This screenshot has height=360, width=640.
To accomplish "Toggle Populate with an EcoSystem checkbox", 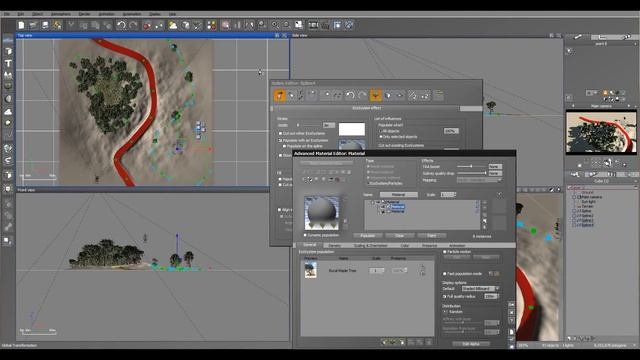I will click(280, 140).
